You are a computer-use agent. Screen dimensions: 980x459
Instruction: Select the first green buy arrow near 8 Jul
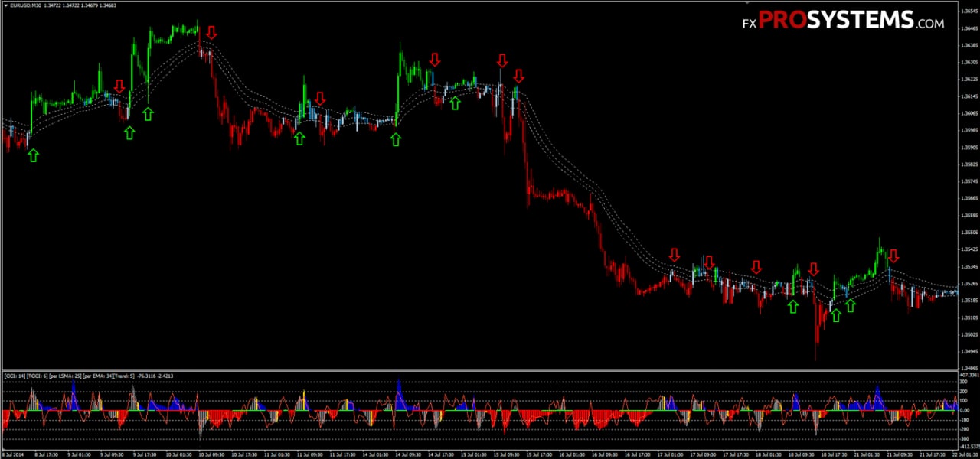click(33, 155)
